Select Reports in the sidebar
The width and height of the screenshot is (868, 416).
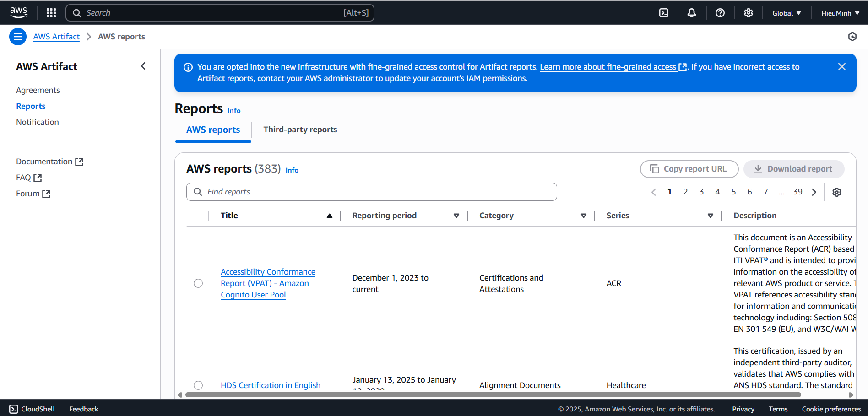click(31, 106)
